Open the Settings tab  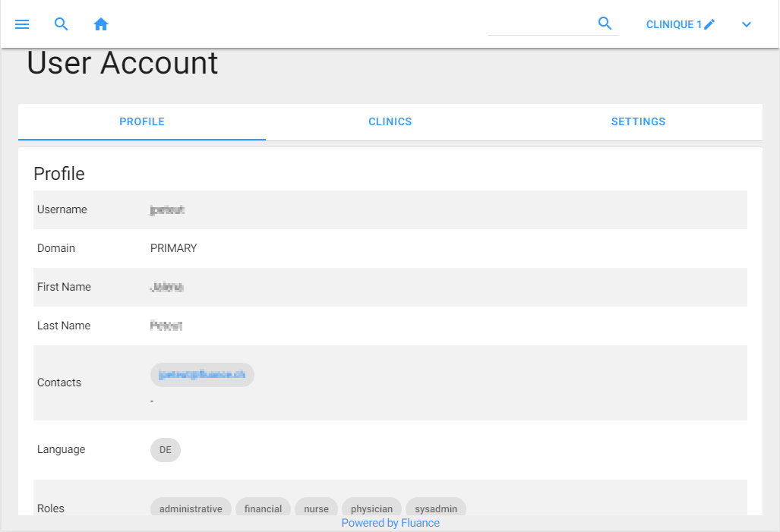[638, 121]
